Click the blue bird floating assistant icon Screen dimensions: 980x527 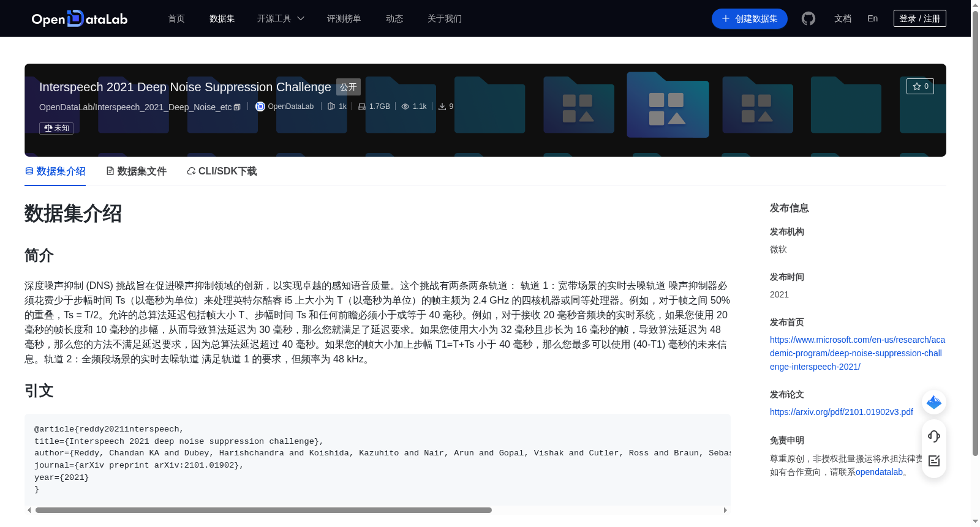934,402
